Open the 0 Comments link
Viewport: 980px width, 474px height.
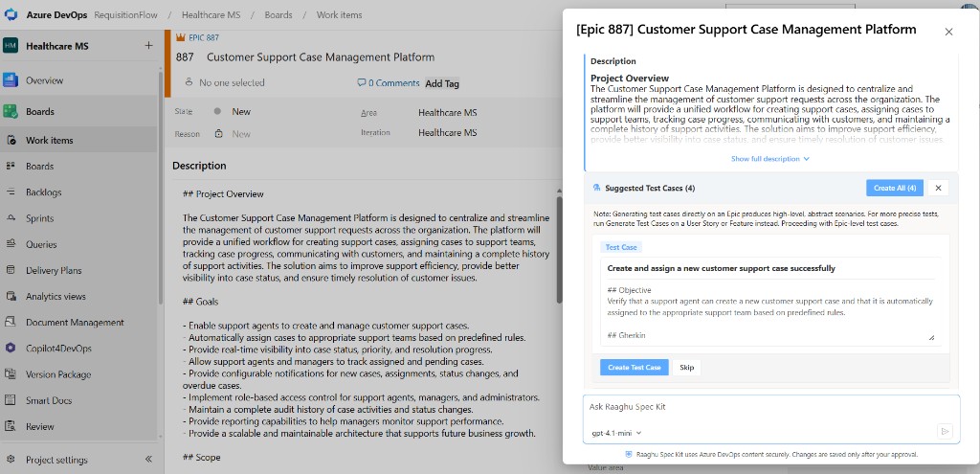pyautogui.click(x=393, y=82)
